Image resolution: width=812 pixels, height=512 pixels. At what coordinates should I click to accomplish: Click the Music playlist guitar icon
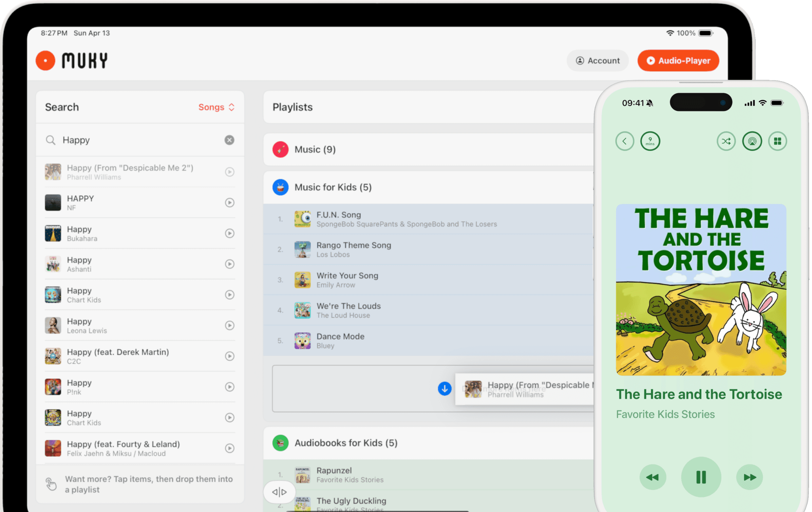click(x=280, y=149)
